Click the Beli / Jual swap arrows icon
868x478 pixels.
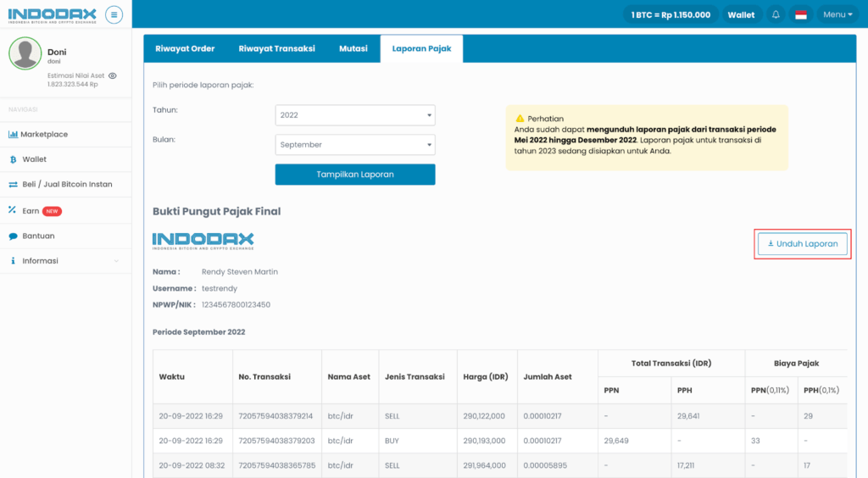[13, 184]
